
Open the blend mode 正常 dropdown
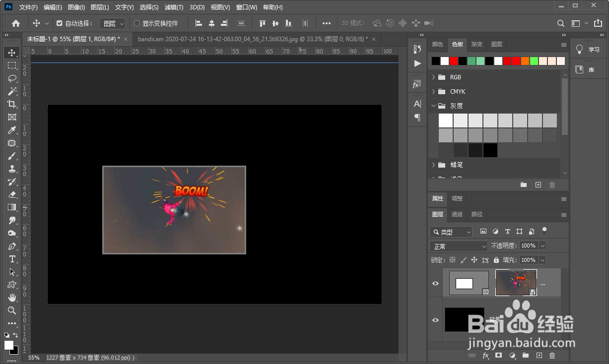coord(459,246)
